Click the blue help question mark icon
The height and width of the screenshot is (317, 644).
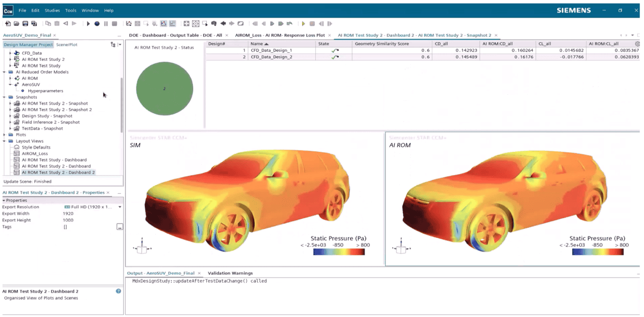coord(118,291)
